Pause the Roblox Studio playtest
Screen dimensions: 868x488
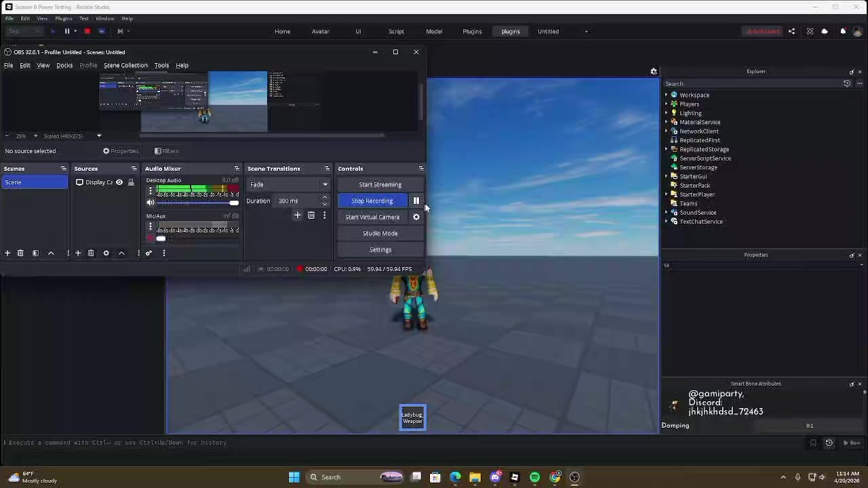click(67, 31)
